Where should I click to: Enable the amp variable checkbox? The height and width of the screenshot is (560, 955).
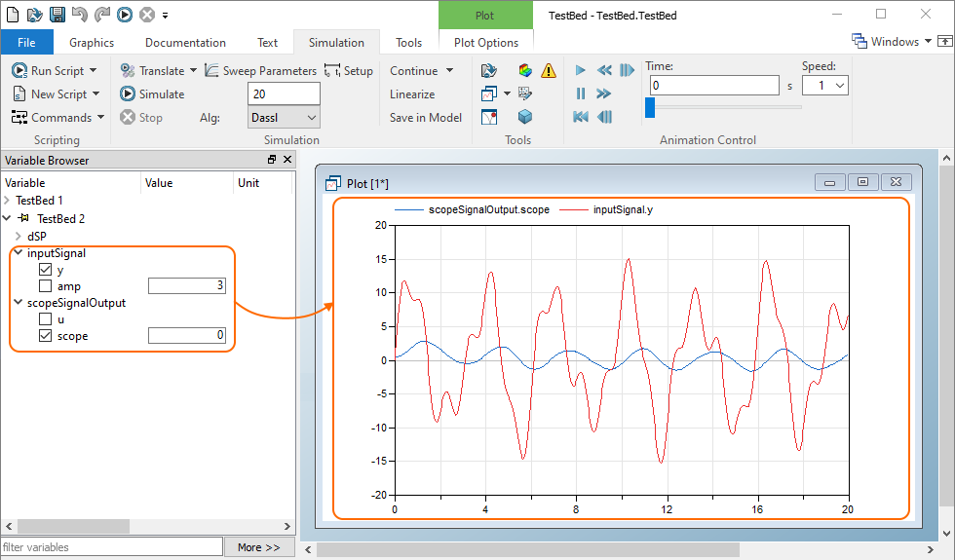(45, 286)
